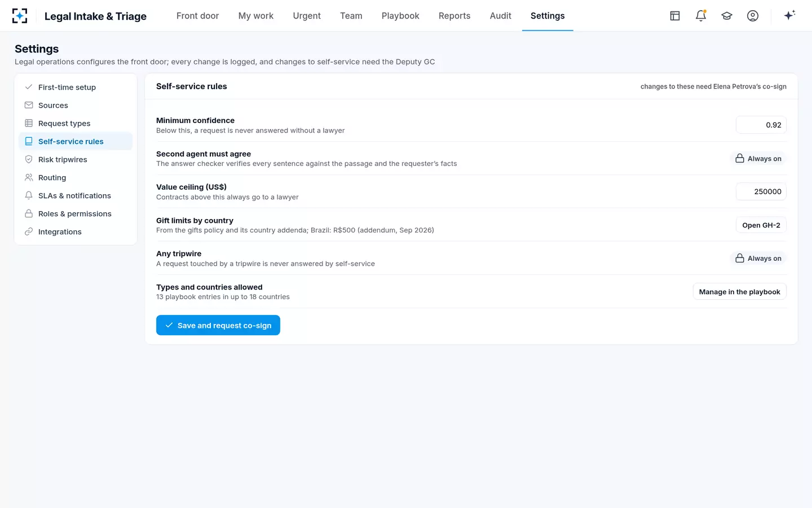Click the shield icon beside Risk tripwires
The image size is (812, 508).
tap(29, 159)
